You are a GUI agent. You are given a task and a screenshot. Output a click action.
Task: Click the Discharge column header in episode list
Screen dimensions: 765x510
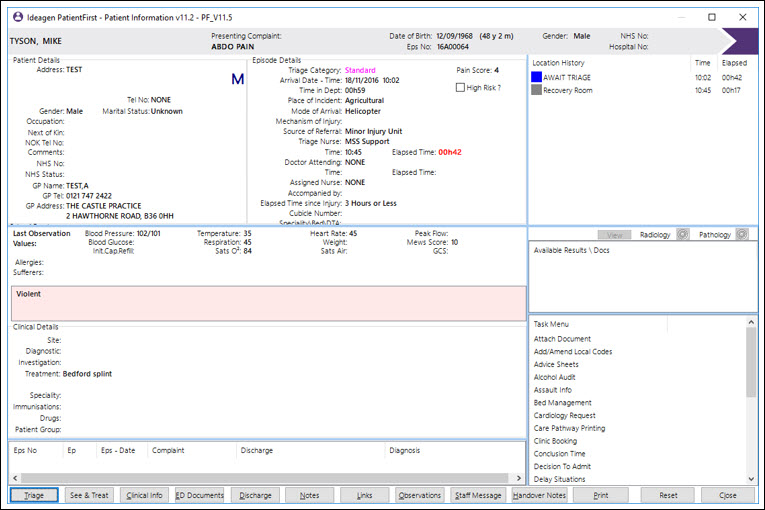pos(257,450)
